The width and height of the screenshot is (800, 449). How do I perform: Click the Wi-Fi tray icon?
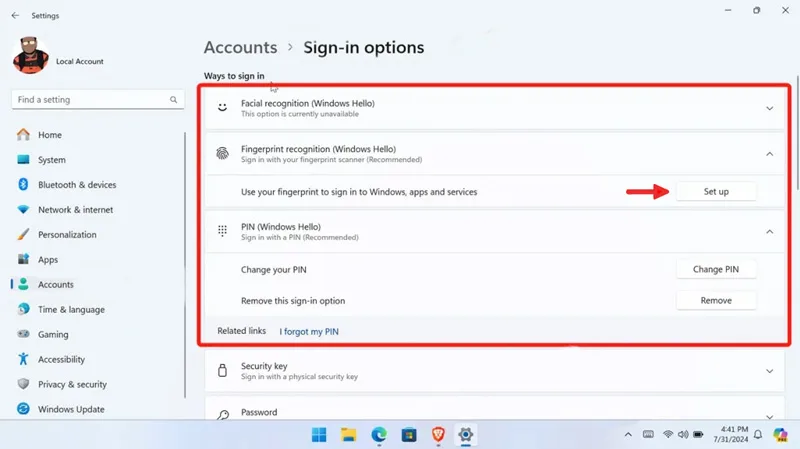point(668,434)
